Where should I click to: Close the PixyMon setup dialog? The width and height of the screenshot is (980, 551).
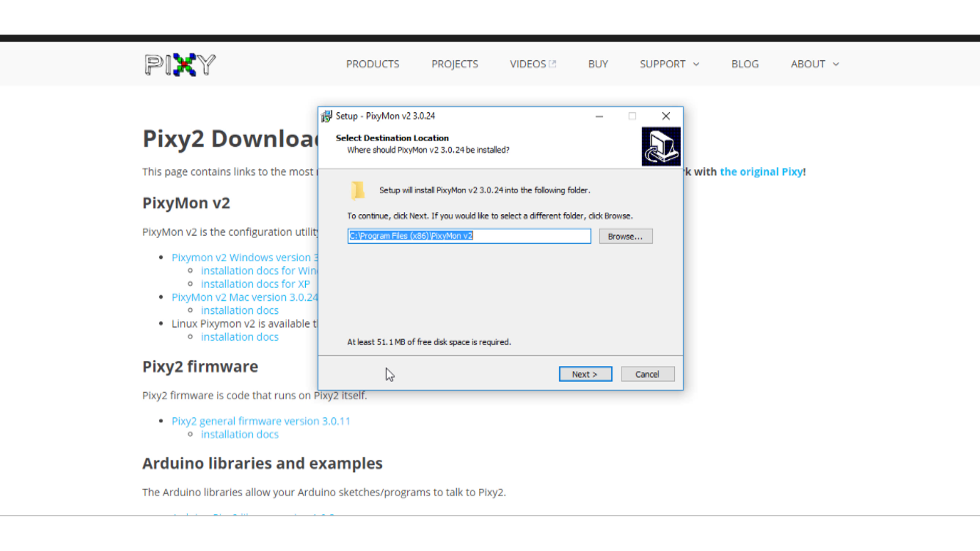click(x=666, y=116)
